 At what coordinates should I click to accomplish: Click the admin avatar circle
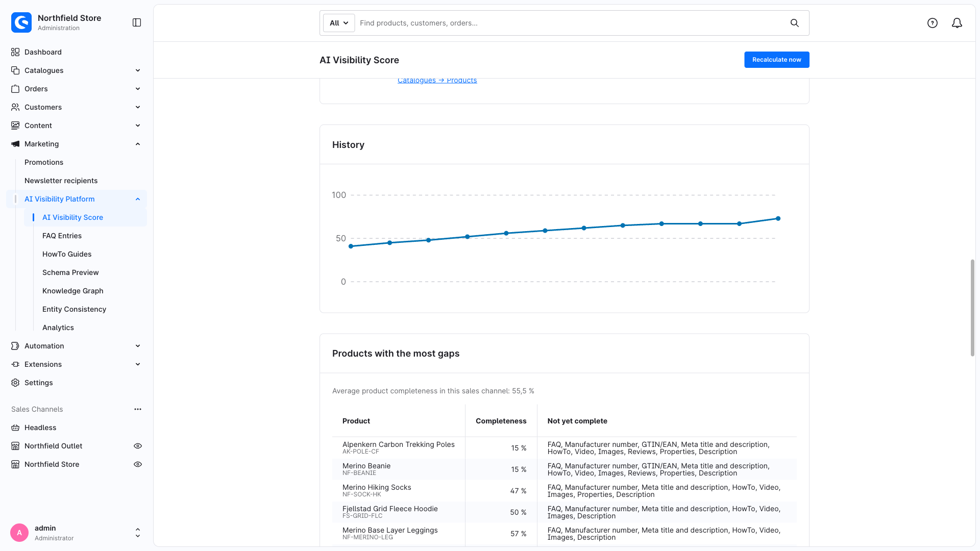(x=19, y=533)
